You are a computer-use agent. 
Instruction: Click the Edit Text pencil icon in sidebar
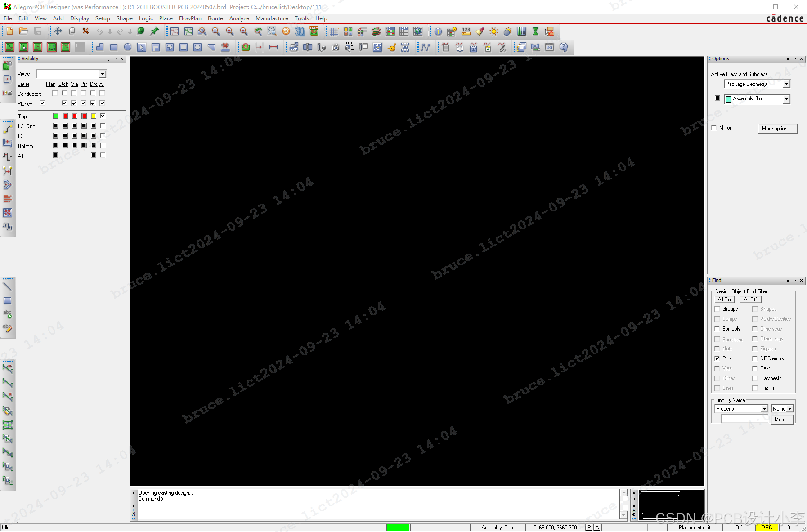(8, 328)
